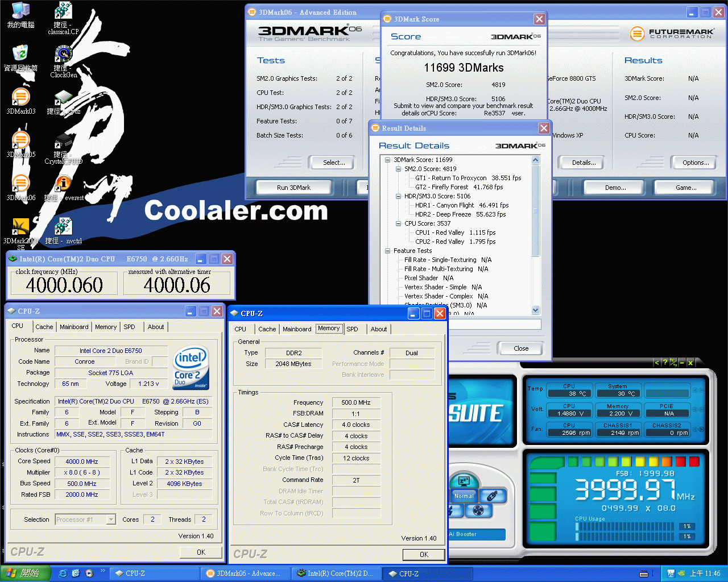Toggle the Normal mode button in AI Suite
The height and width of the screenshot is (582, 728).
coord(464,496)
